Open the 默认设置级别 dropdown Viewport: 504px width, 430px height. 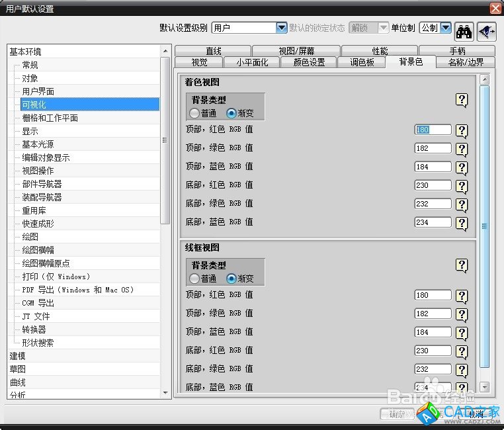click(x=282, y=28)
